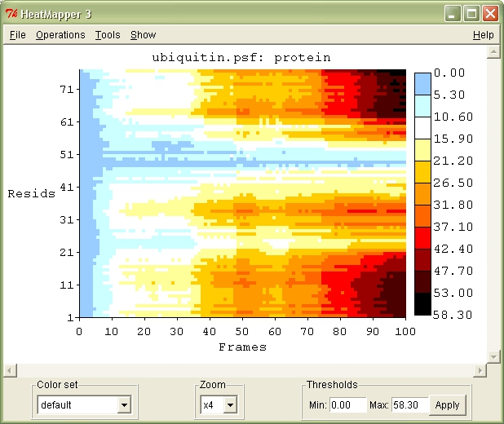Expand the Zoom level dropdown arrow

(229, 404)
